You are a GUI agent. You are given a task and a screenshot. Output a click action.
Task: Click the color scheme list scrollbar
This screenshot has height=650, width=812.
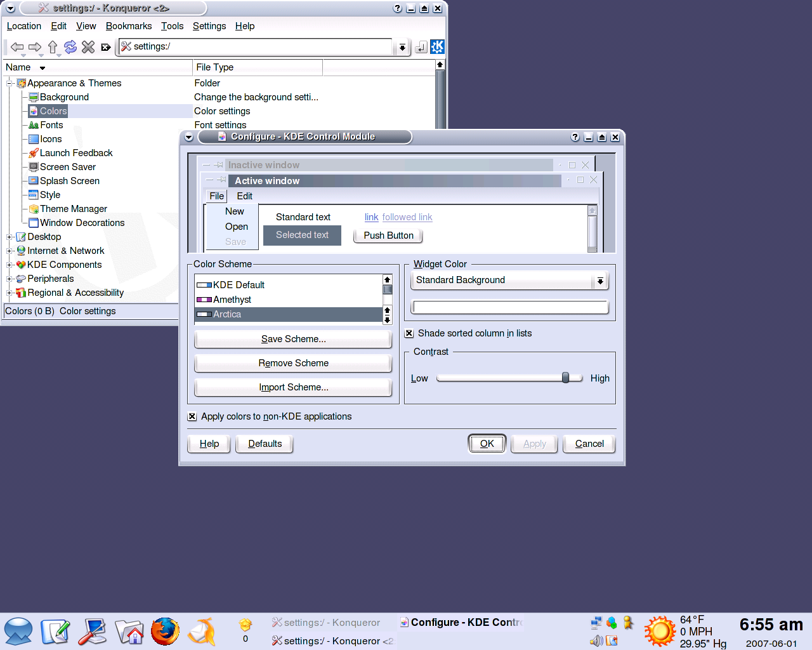[388, 300]
